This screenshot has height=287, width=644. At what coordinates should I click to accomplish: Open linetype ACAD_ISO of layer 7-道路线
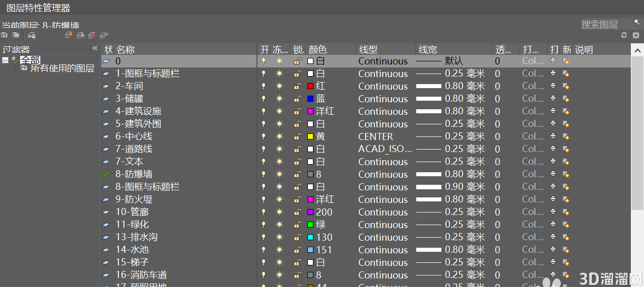(385, 149)
